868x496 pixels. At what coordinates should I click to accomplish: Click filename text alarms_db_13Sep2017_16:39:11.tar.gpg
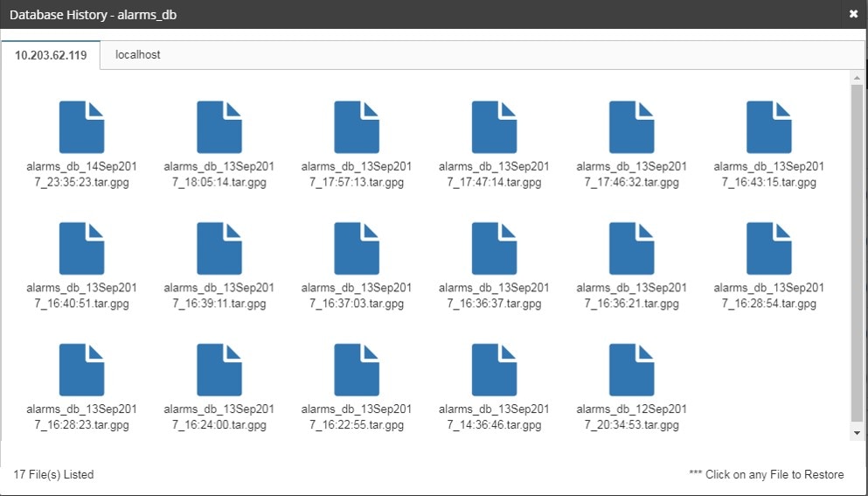(x=219, y=296)
